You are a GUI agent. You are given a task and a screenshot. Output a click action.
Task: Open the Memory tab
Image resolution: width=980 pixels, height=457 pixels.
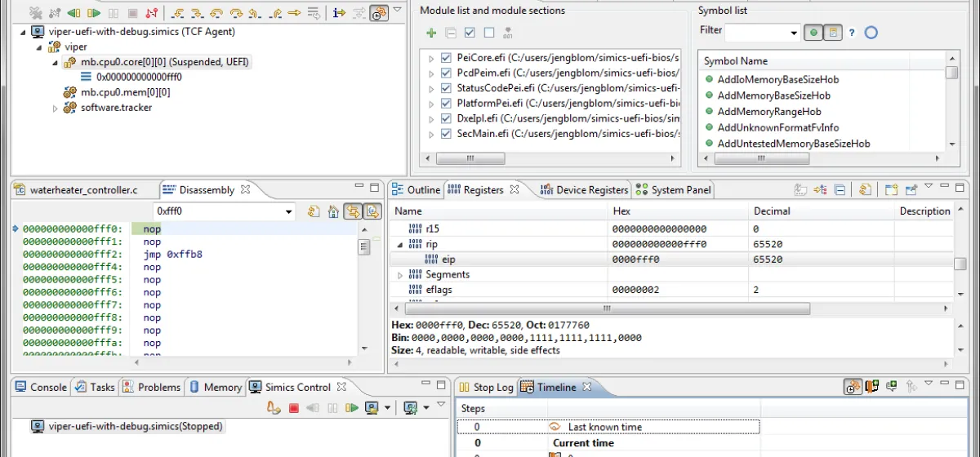[x=216, y=387]
